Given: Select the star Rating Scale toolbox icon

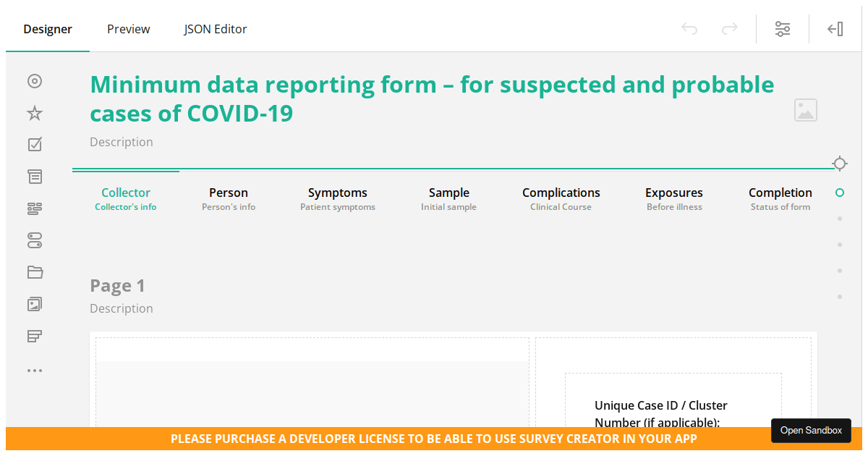Looking at the screenshot, I should [35, 113].
